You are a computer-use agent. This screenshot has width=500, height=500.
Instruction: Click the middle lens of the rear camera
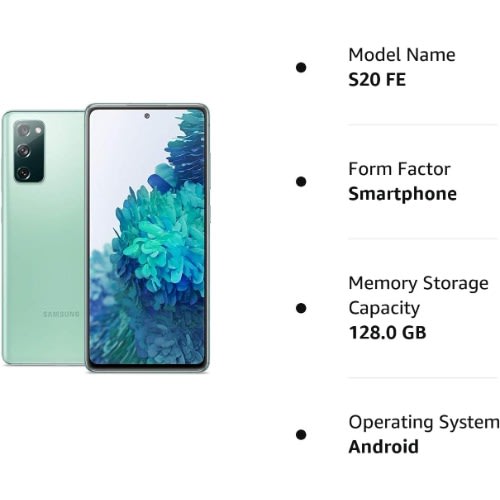24,151
